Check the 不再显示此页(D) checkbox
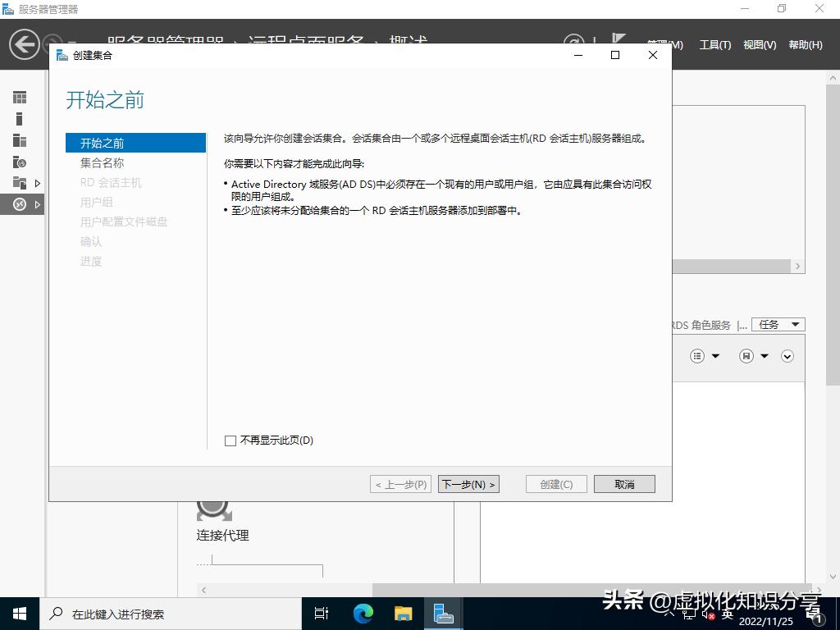The height and width of the screenshot is (630, 840). pos(231,441)
